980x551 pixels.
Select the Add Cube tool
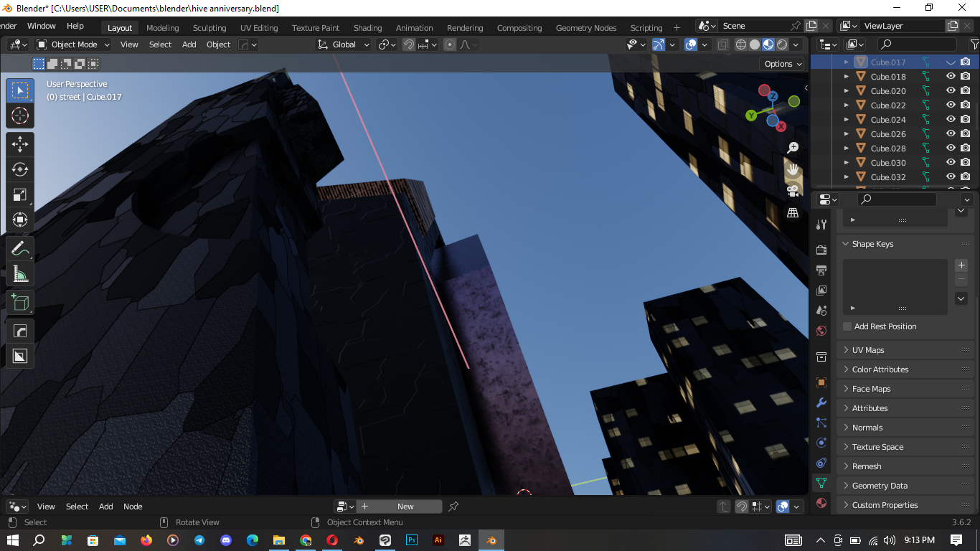pos(20,302)
